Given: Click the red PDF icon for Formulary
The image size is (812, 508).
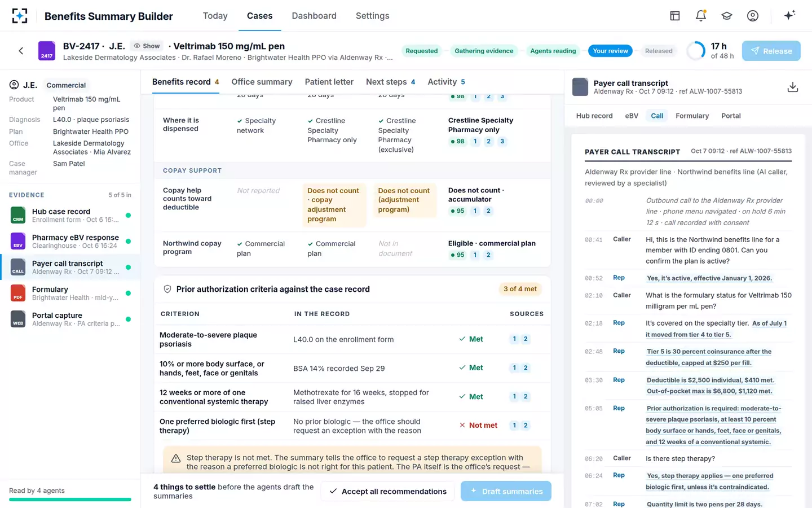Looking at the screenshot, I should click(x=18, y=293).
